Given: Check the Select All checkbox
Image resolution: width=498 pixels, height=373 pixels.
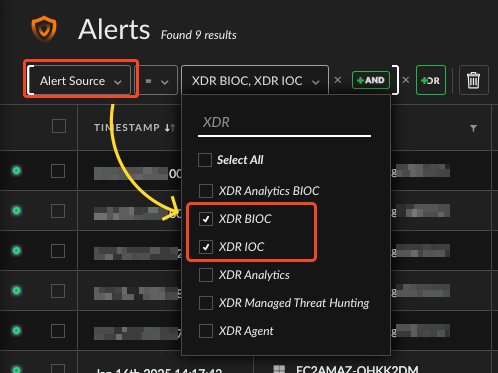Looking at the screenshot, I should (205, 160).
